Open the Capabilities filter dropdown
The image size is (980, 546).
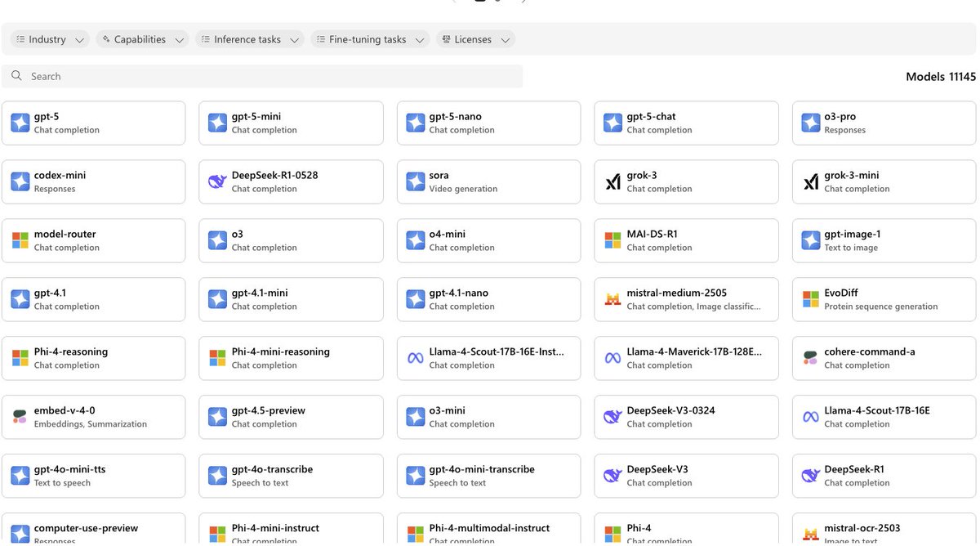coord(142,39)
